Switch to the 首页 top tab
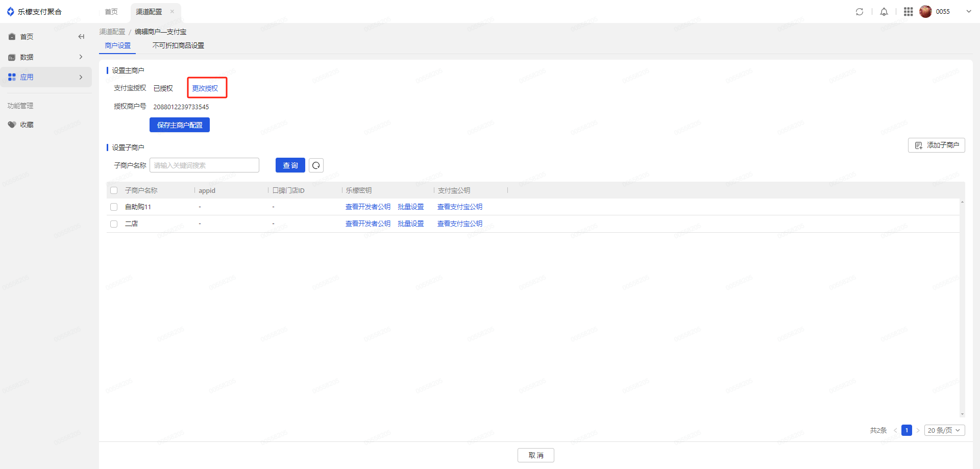Image resolution: width=980 pixels, height=469 pixels. (x=111, y=12)
